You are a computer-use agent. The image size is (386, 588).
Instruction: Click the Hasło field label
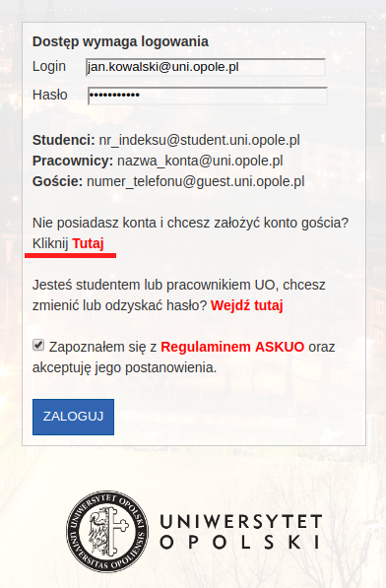50,95
